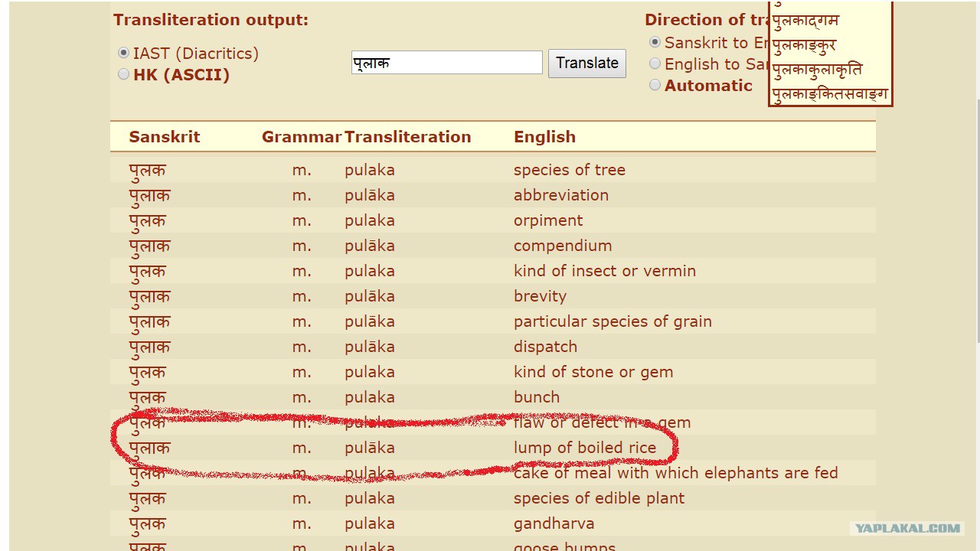Click the Grammar column header
Viewport: 980px width, 551px height.
point(302,137)
